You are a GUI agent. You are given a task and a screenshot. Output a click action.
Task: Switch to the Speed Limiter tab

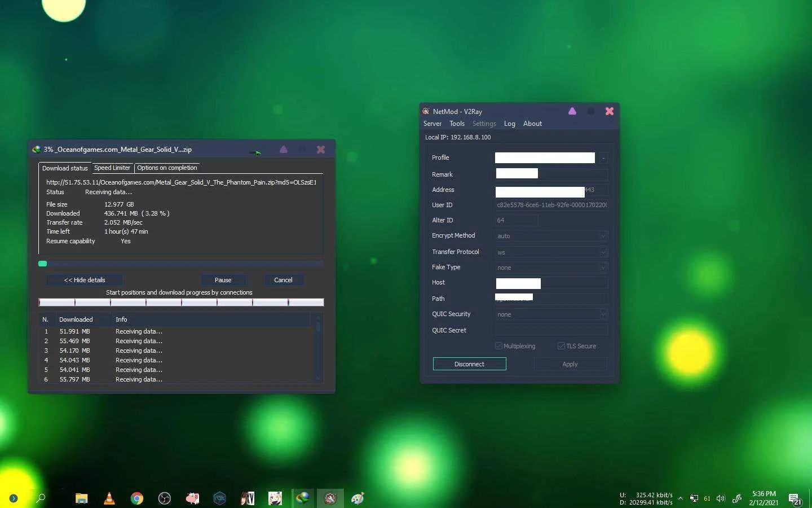point(112,168)
